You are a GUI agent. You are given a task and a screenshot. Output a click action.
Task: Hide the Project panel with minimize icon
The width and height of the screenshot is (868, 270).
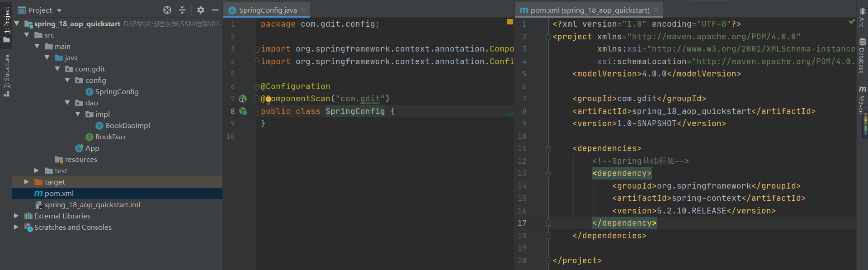point(215,10)
